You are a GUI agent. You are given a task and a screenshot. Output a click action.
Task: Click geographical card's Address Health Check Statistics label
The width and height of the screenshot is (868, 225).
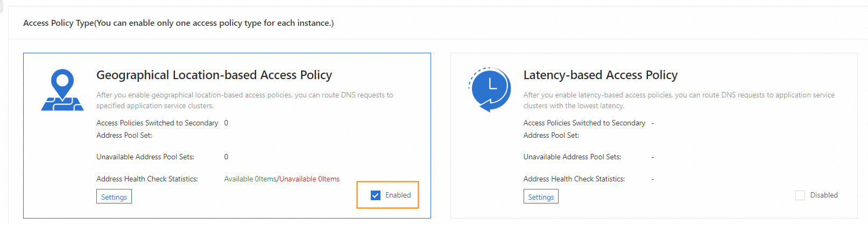click(147, 179)
